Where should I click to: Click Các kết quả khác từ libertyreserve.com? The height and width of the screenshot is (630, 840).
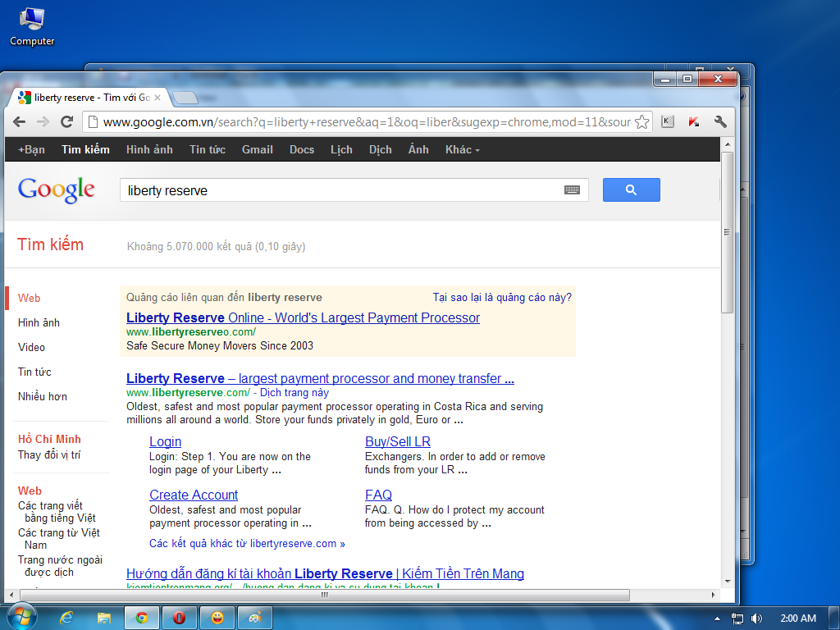pyautogui.click(x=247, y=543)
